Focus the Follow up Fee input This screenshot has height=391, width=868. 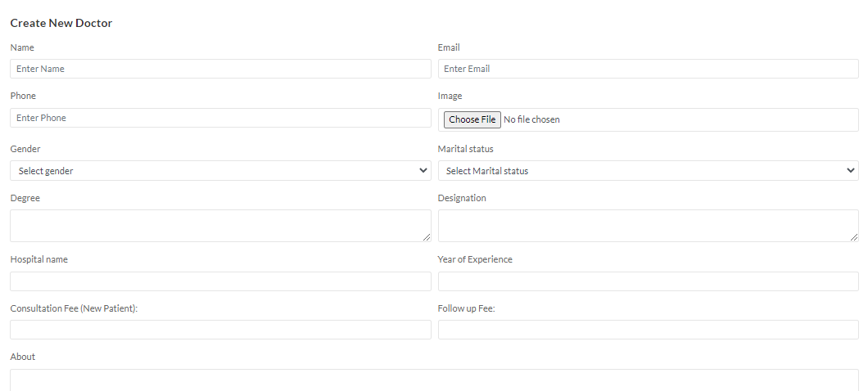[x=648, y=330]
